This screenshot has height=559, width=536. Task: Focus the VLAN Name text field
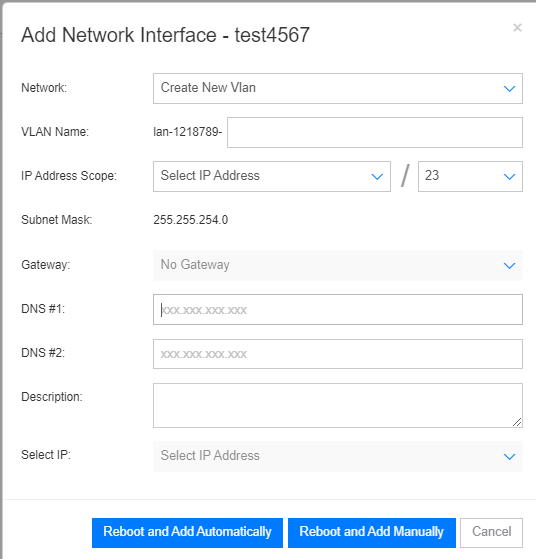point(375,132)
